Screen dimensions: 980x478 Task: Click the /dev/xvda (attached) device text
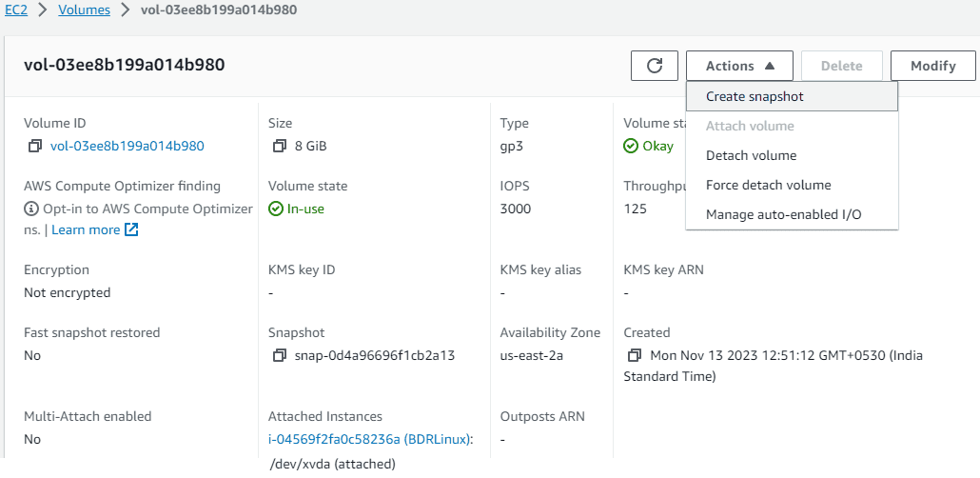point(332,465)
